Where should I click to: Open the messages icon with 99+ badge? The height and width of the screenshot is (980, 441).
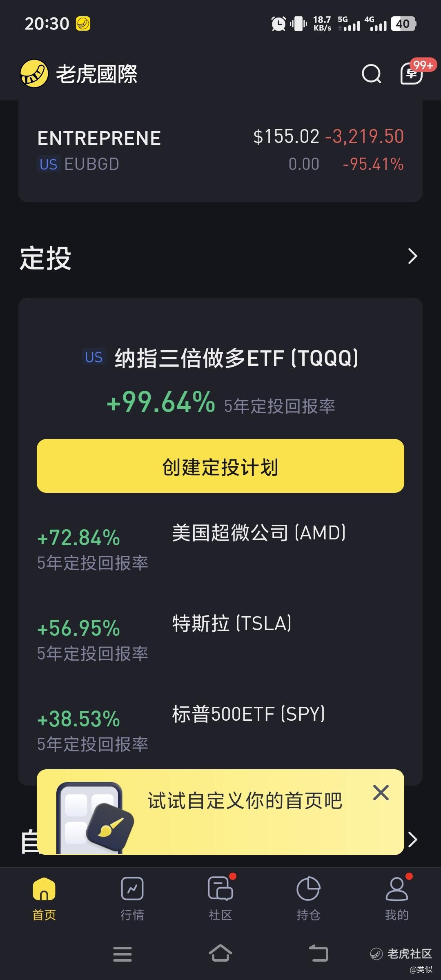(x=412, y=74)
